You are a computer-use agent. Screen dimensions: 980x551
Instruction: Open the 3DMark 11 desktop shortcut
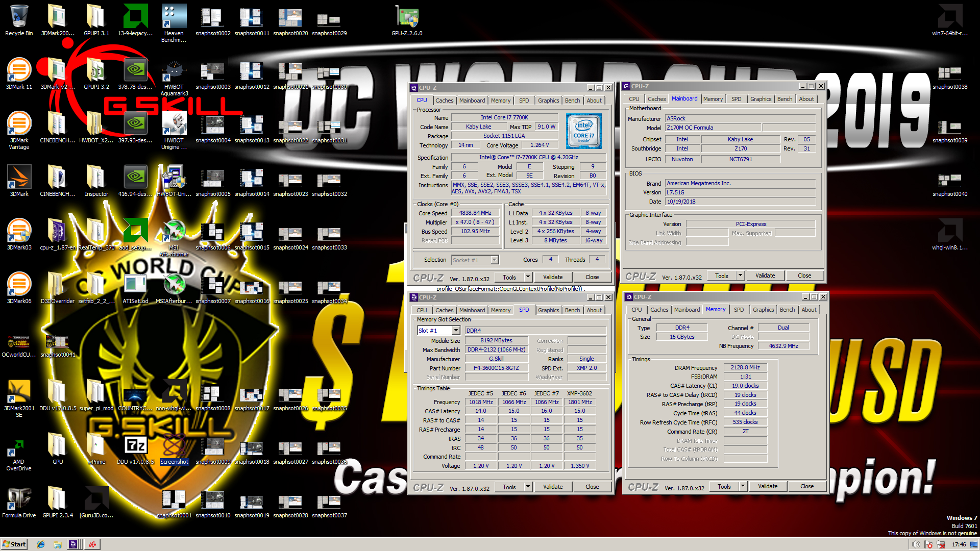(x=19, y=74)
